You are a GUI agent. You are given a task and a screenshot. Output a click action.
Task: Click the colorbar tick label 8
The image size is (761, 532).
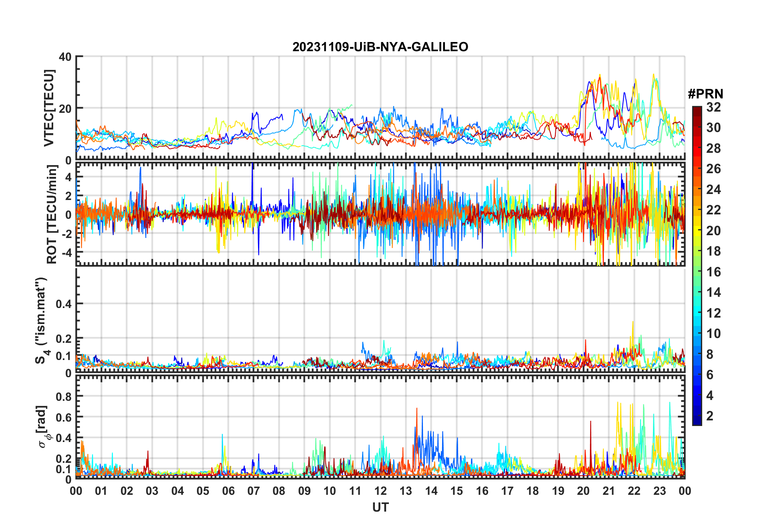tap(710, 354)
